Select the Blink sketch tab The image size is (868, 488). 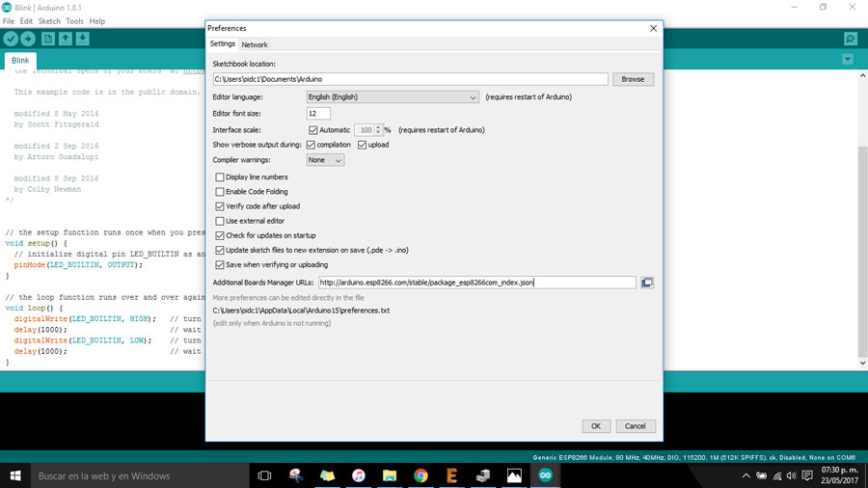point(20,61)
